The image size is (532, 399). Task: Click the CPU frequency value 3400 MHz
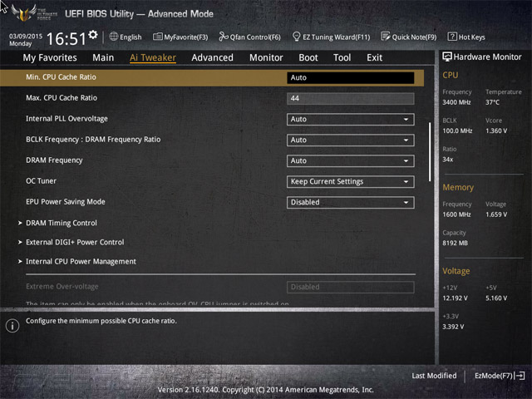[456, 102]
